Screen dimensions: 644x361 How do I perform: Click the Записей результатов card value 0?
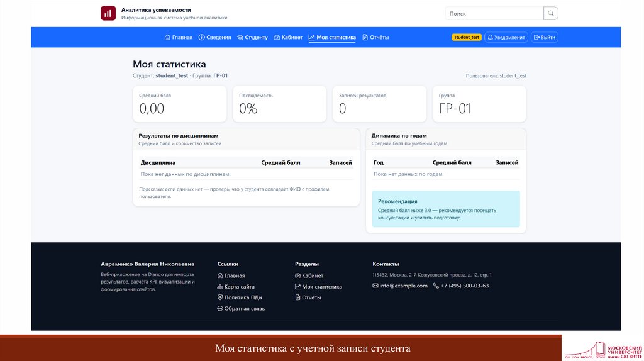click(343, 108)
